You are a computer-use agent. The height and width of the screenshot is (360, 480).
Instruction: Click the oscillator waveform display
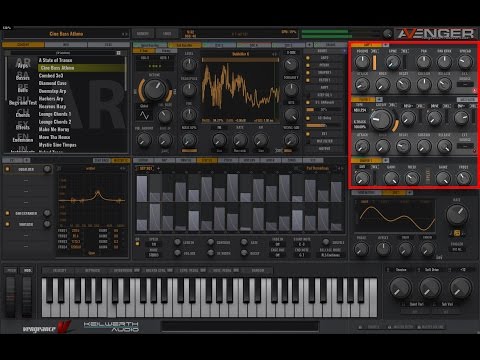[x=240, y=90]
